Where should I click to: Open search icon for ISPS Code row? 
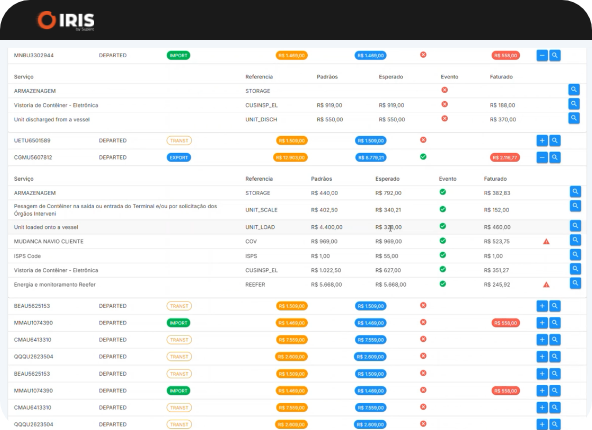click(575, 254)
